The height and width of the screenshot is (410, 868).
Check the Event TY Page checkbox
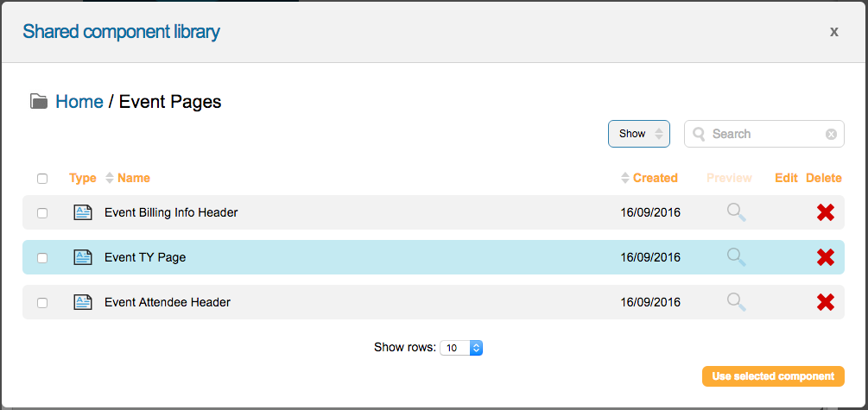coord(42,258)
